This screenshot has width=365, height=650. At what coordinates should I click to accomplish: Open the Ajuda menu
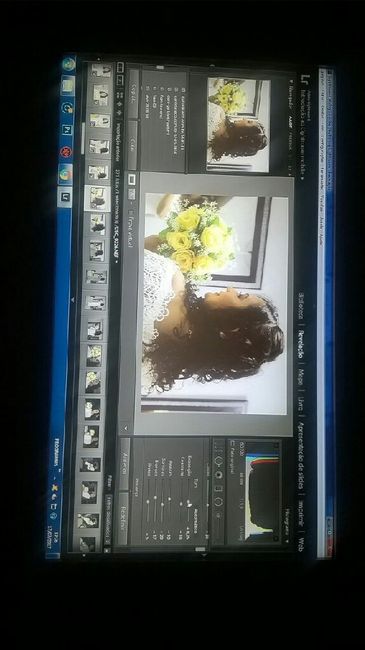click(x=322, y=240)
